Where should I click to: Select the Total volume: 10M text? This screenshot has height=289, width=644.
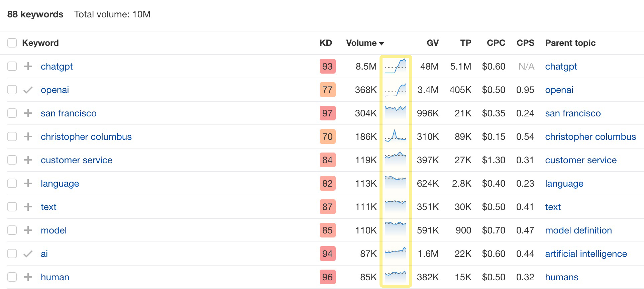click(112, 14)
